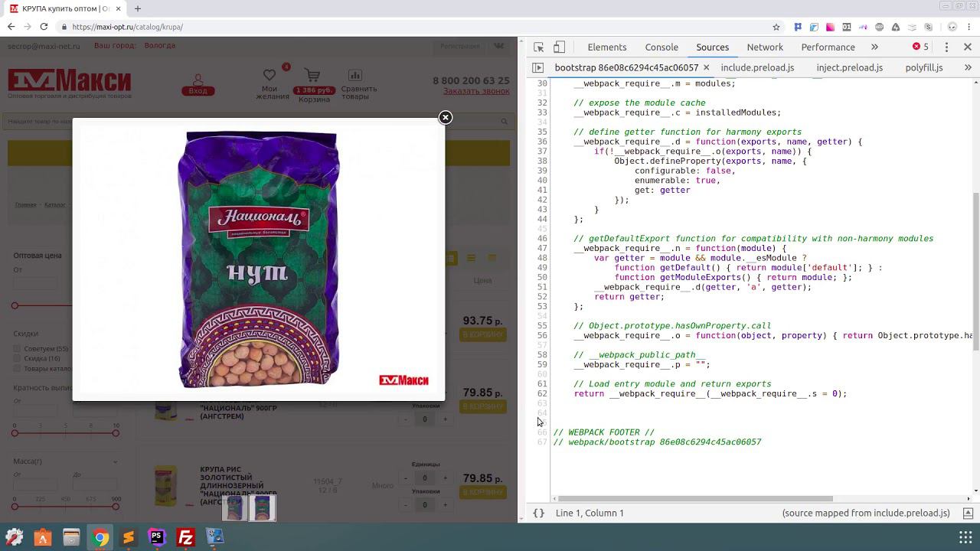Open a new browser tab

pyautogui.click(x=138, y=8)
